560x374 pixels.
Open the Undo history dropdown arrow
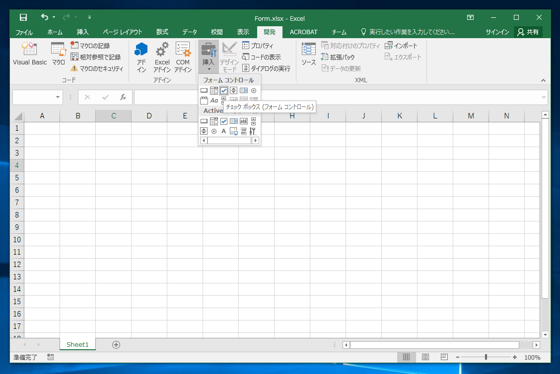[x=54, y=17]
